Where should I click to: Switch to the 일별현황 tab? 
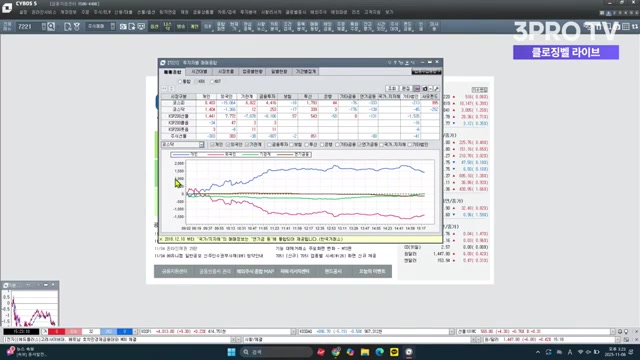point(279,71)
